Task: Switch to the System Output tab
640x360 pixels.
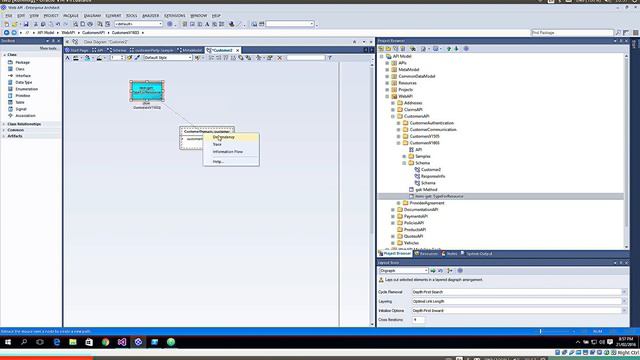Action: (x=476, y=254)
